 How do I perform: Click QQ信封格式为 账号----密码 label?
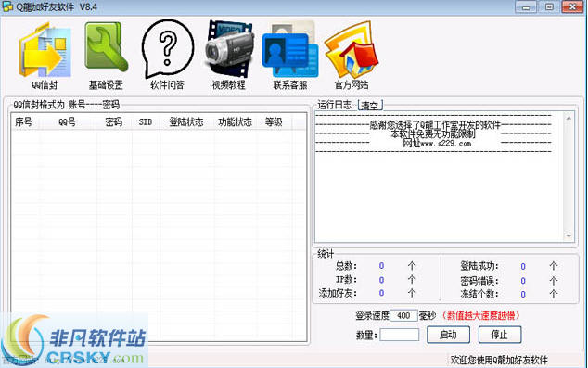pos(67,105)
